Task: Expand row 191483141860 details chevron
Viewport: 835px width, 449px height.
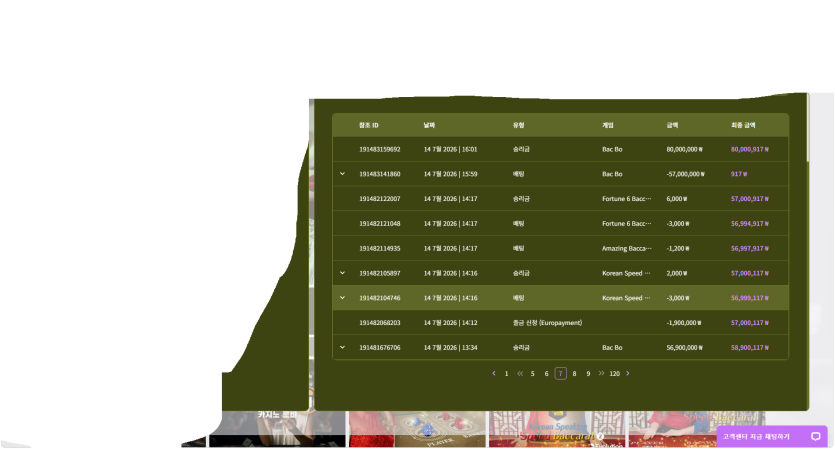Action: pyautogui.click(x=342, y=174)
